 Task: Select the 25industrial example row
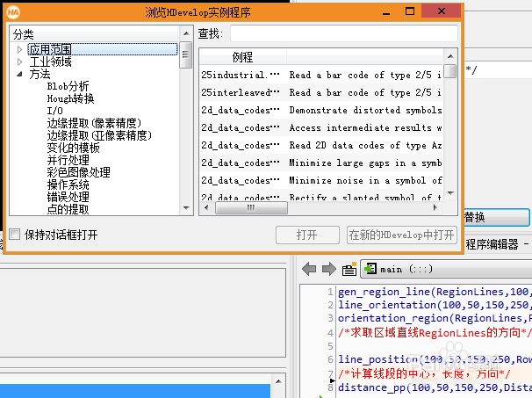coord(321,75)
